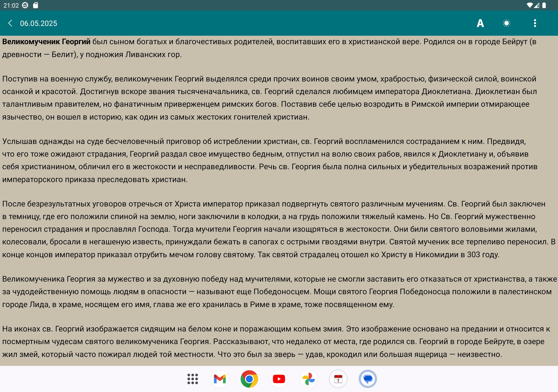Open the three-dot overflow menu
The height and width of the screenshot is (392, 558).
[535, 23]
